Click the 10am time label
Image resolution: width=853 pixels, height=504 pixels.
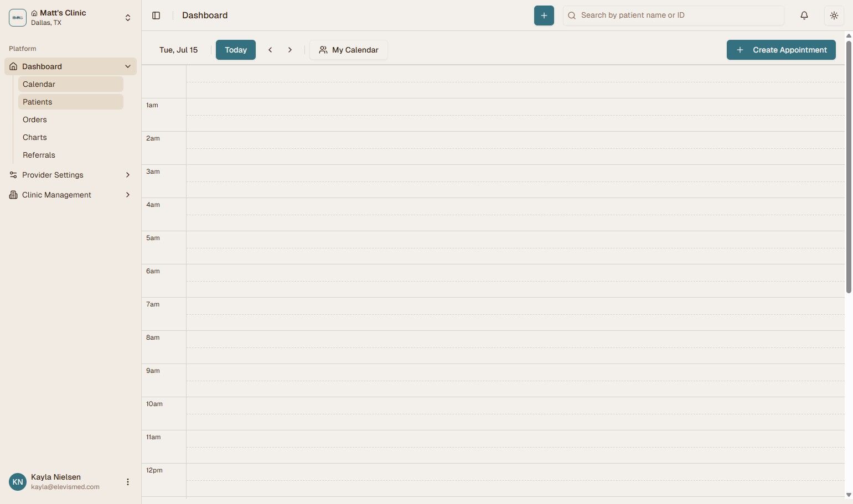click(x=154, y=404)
